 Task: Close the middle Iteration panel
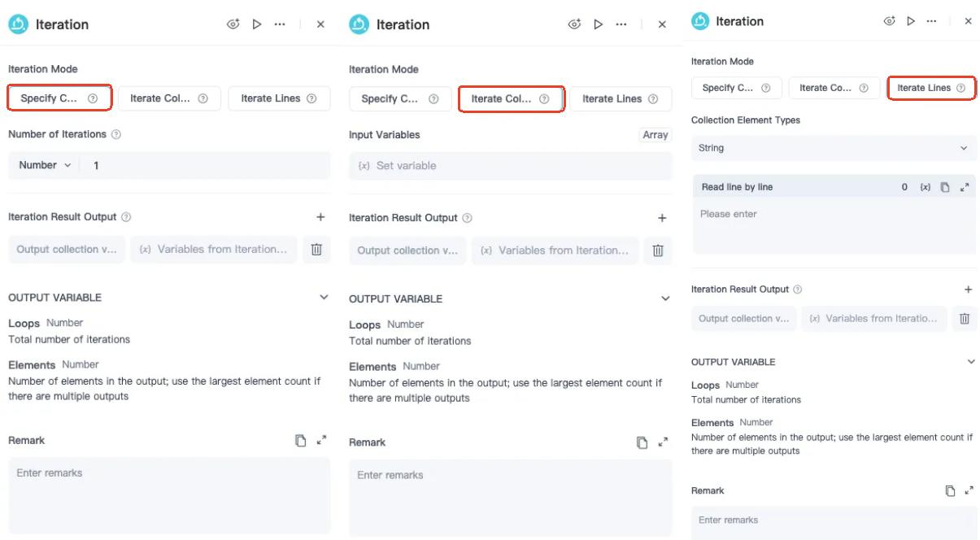662,24
